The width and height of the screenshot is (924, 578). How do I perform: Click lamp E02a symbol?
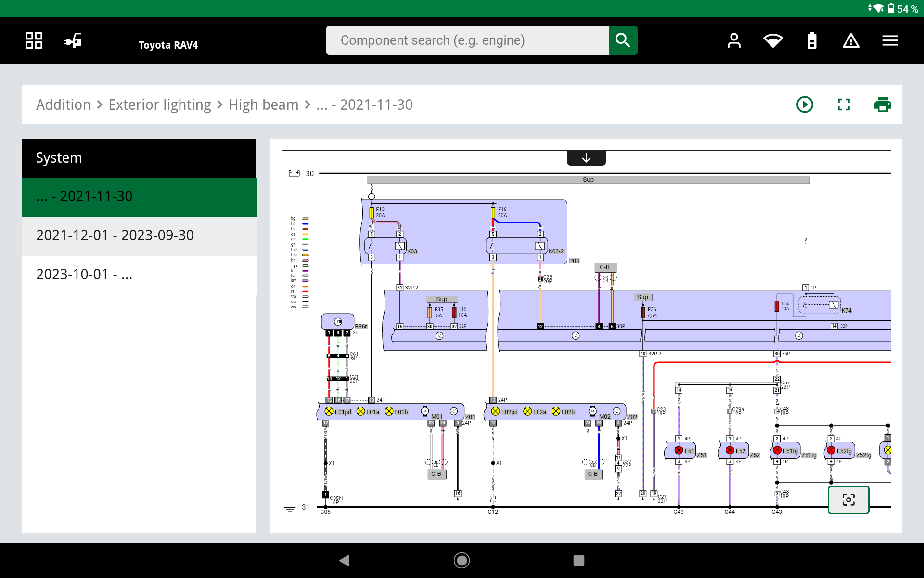click(528, 411)
